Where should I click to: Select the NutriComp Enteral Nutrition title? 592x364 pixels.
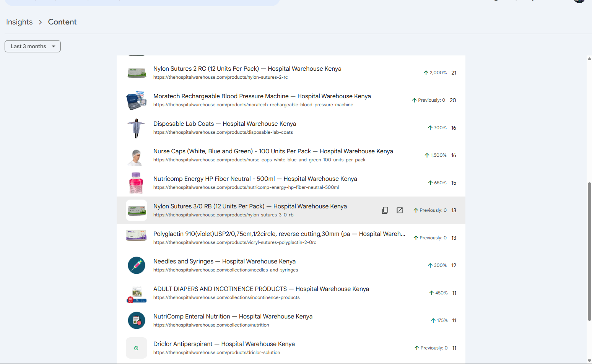pos(233,317)
